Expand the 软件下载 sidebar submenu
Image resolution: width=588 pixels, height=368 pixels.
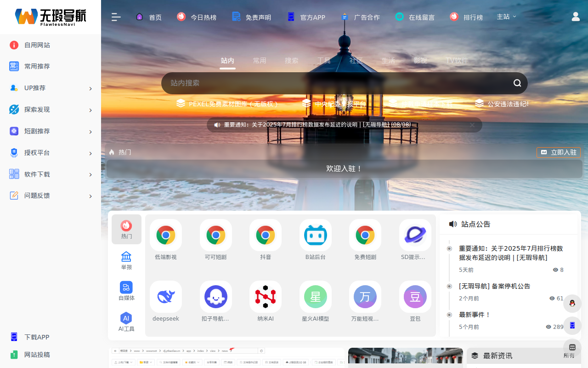click(51, 174)
